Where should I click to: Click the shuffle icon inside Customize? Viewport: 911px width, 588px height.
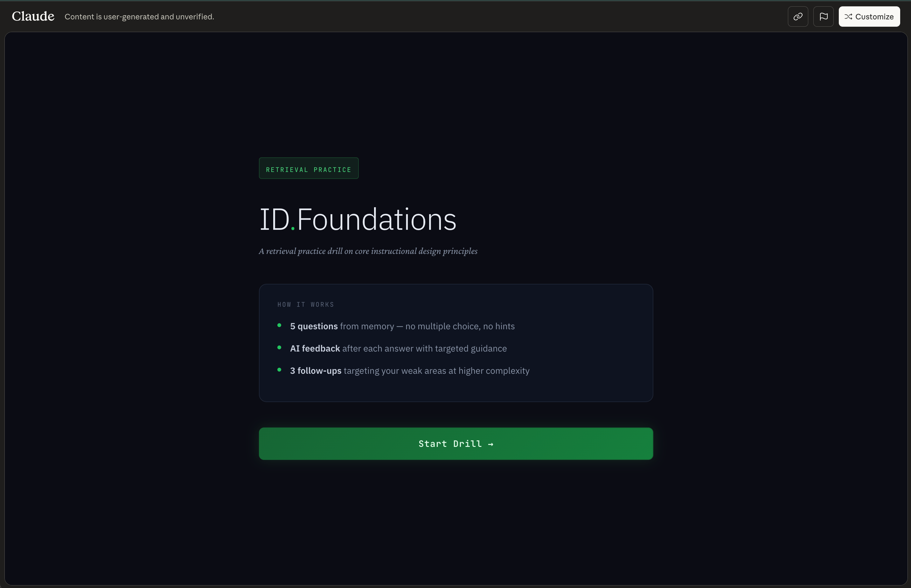tap(848, 17)
